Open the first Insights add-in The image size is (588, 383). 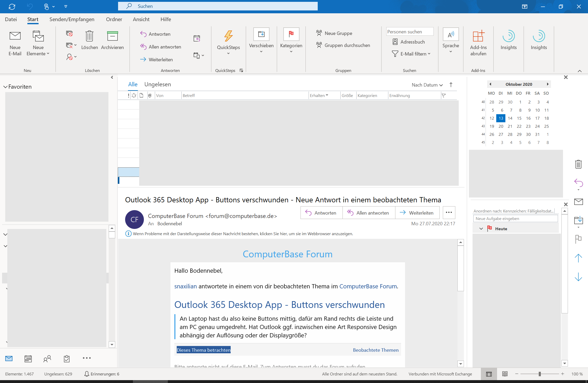point(509,40)
